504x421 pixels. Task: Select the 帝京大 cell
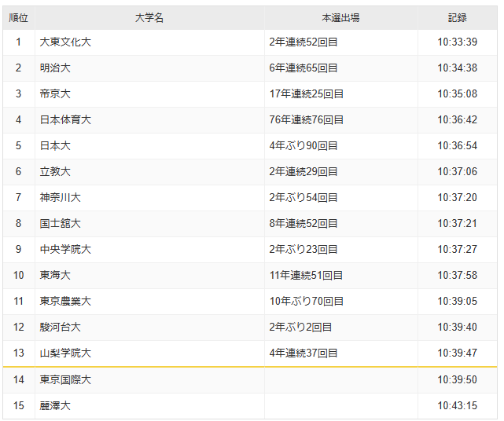(149, 94)
